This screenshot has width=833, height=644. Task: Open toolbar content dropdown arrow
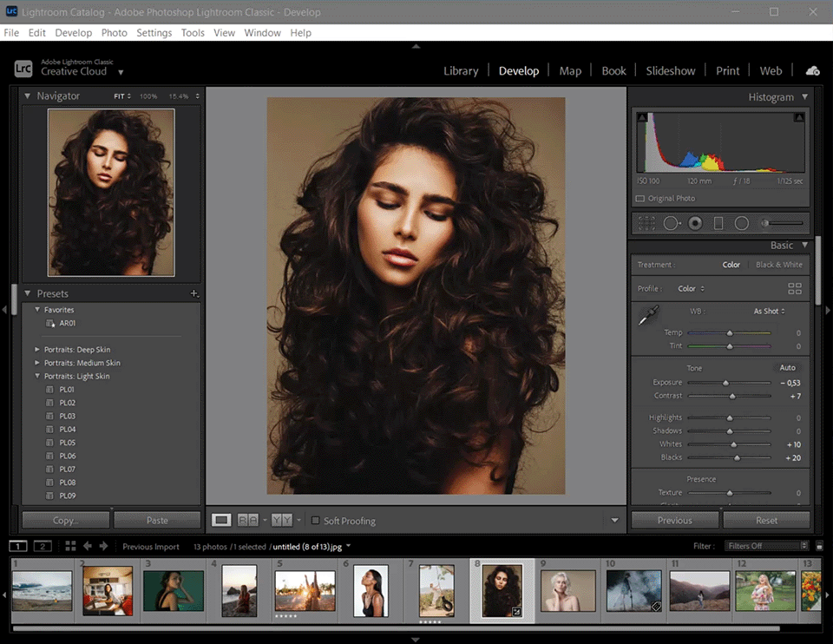(614, 520)
